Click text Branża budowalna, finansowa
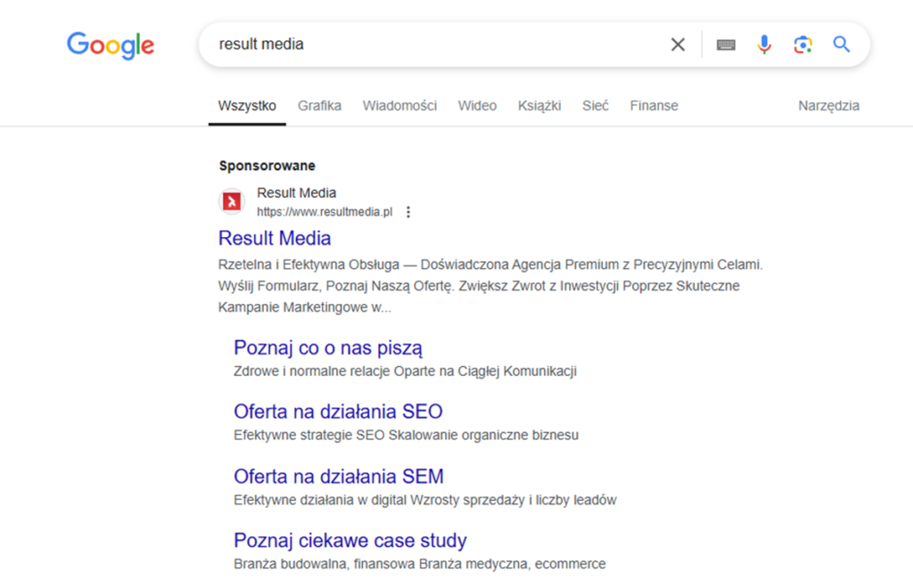Screen dimensions: 913x588 [419, 564]
